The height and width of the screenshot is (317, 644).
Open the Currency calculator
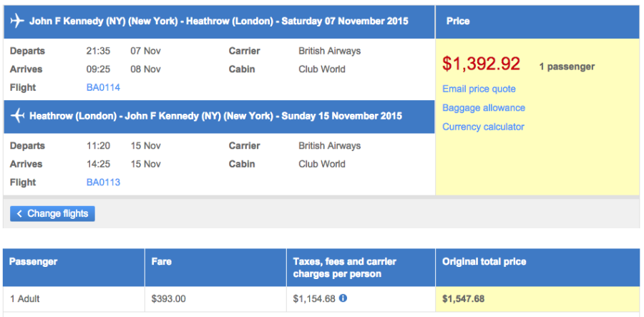click(483, 127)
